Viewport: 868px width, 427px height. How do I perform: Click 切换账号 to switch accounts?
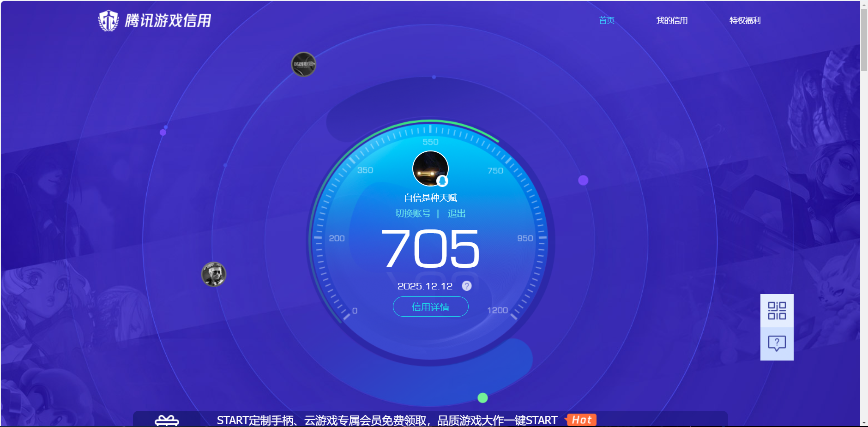coord(412,213)
